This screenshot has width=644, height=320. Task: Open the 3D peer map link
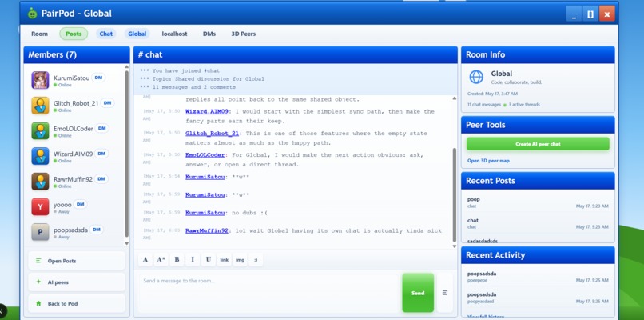[488, 161]
